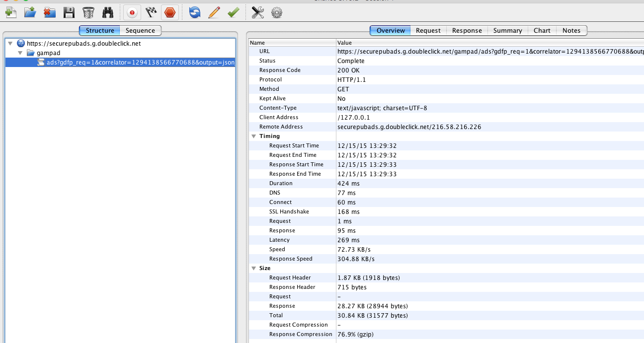The image size is (644, 343).
Task: Toggle throttling with the checkered flag icon
Action: point(151,12)
